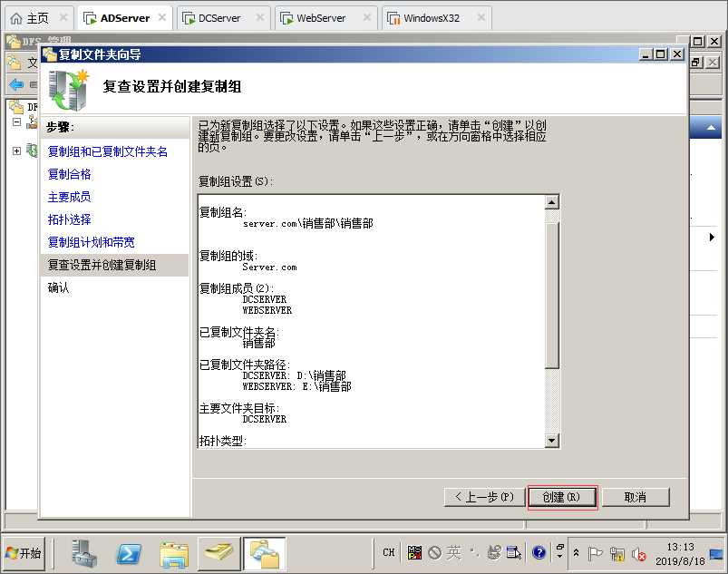The image size is (728, 574).
Task: Open the 复制组和已复制文件夹名 step link
Action: tap(108, 151)
